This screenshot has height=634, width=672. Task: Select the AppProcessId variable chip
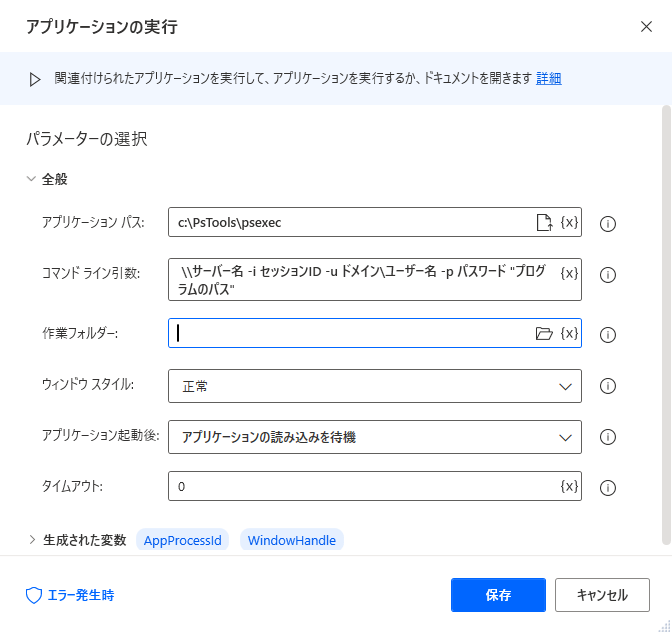point(183,540)
